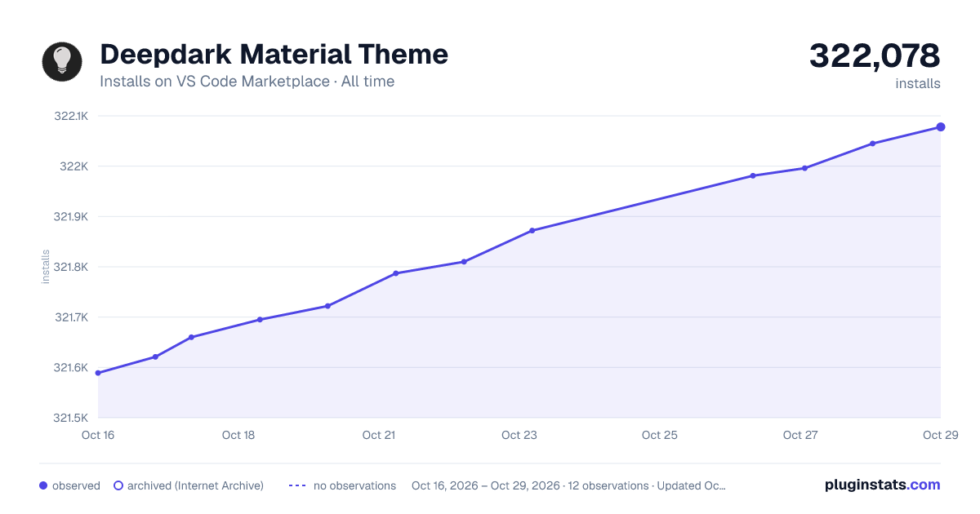980x514 pixels.
Task: Click the Oct 25 x-axis label
Action: [x=660, y=435]
